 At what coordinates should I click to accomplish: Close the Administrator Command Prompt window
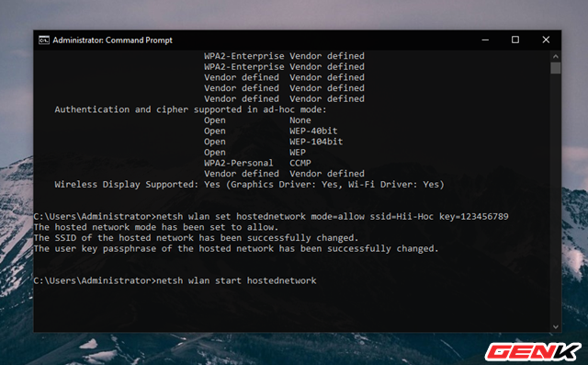pyautogui.click(x=546, y=40)
